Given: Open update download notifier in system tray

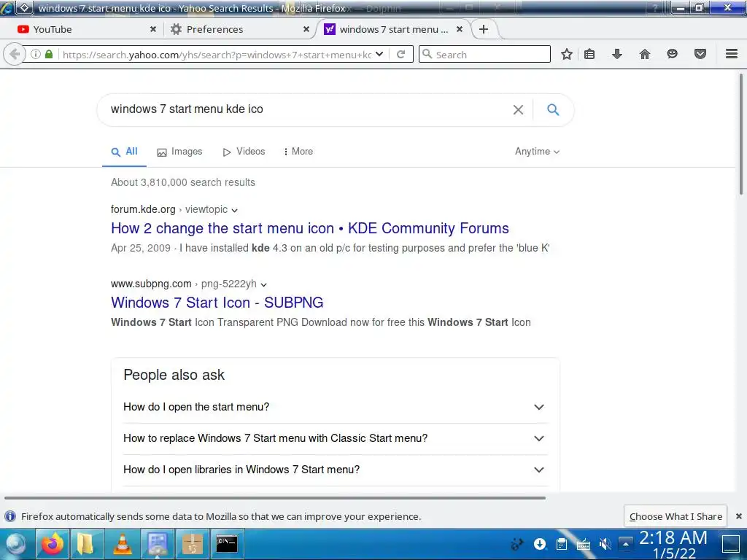Looking at the screenshot, I should coord(540,544).
